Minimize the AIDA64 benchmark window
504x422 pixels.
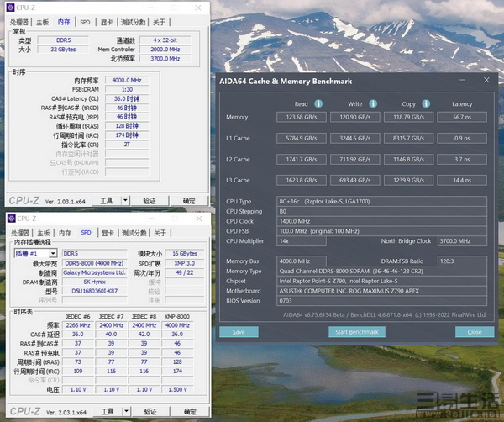[463, 80]
